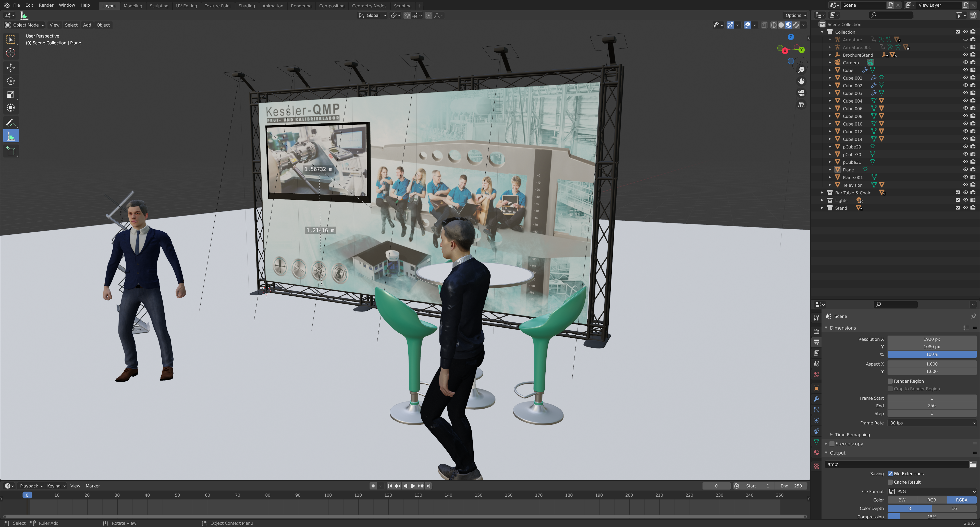Screen dimensions: 980x527
Task: Activate the Annotate pencil tool
Action: 11,122
